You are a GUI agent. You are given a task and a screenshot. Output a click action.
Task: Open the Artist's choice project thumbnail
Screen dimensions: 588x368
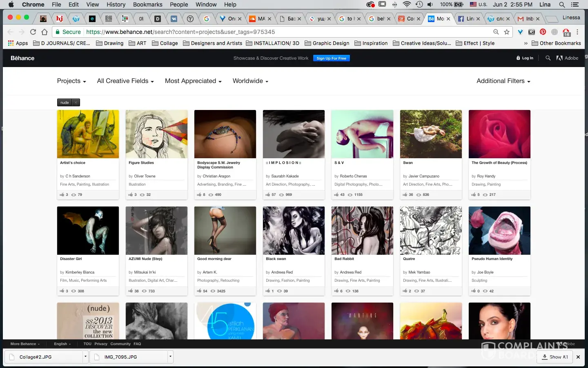coord(88,134)
